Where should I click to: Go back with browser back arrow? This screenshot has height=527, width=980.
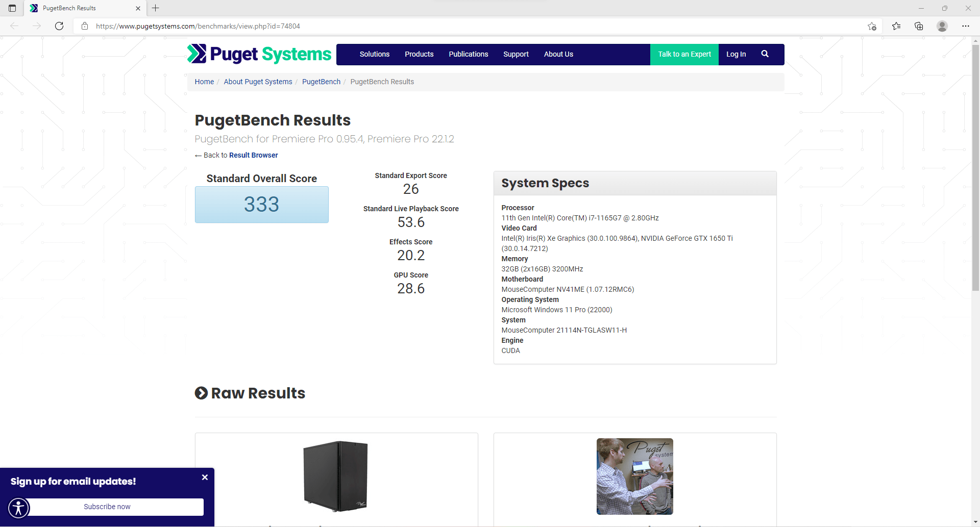tap(14, 26)
